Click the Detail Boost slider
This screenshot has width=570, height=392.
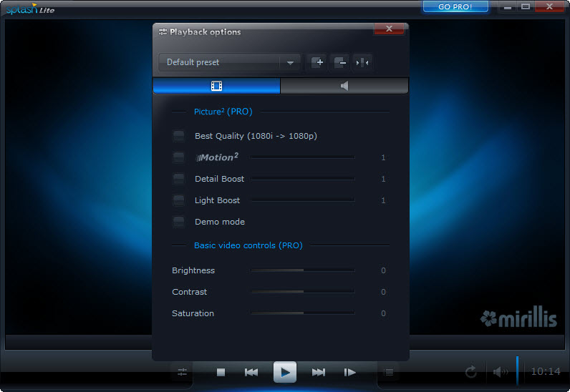tap(302, 179)
